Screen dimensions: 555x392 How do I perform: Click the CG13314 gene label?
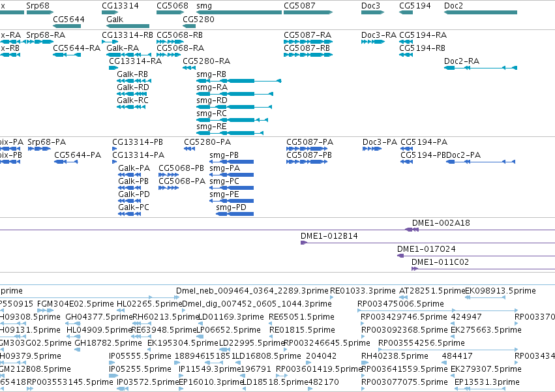[x=120, y=6]
